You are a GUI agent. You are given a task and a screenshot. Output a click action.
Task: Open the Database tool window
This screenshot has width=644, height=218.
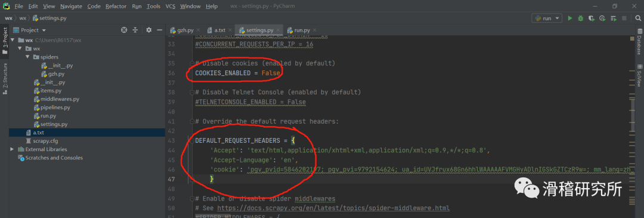(639, 42)
